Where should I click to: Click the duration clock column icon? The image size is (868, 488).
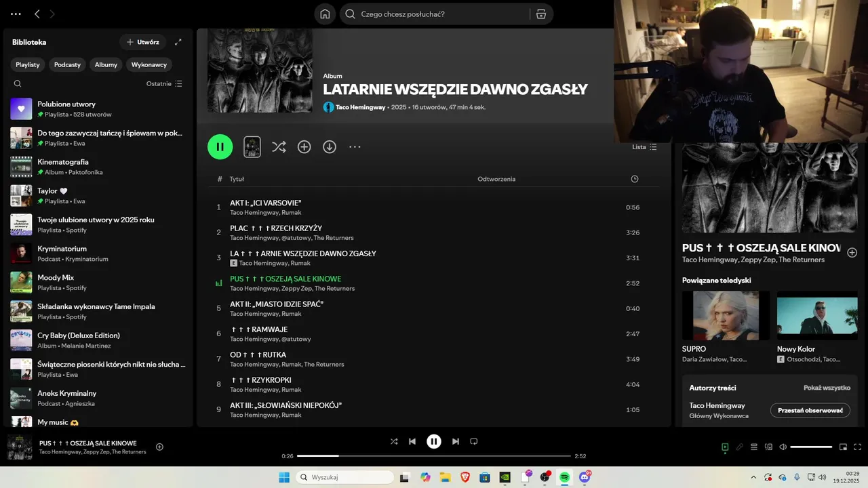[x=635, y=179]
